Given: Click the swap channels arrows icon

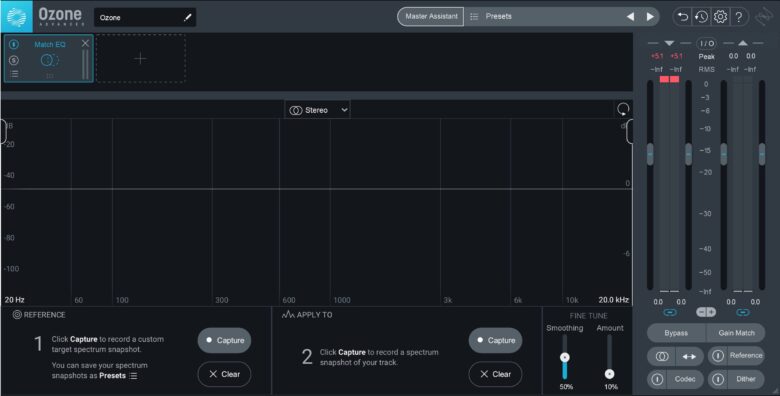Looking at the screenshot, I should tap(689, 356).
